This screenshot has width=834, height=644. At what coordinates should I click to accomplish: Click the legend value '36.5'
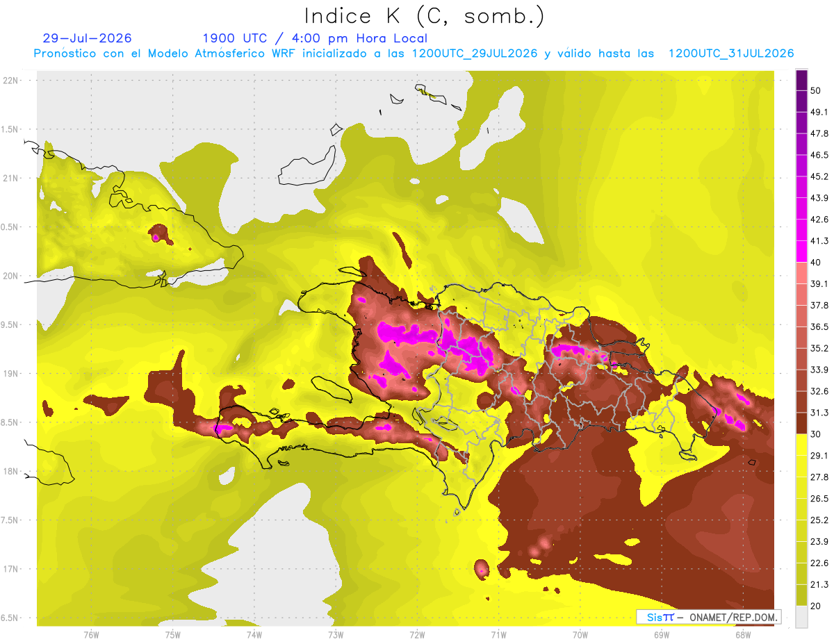coord(819,327)
